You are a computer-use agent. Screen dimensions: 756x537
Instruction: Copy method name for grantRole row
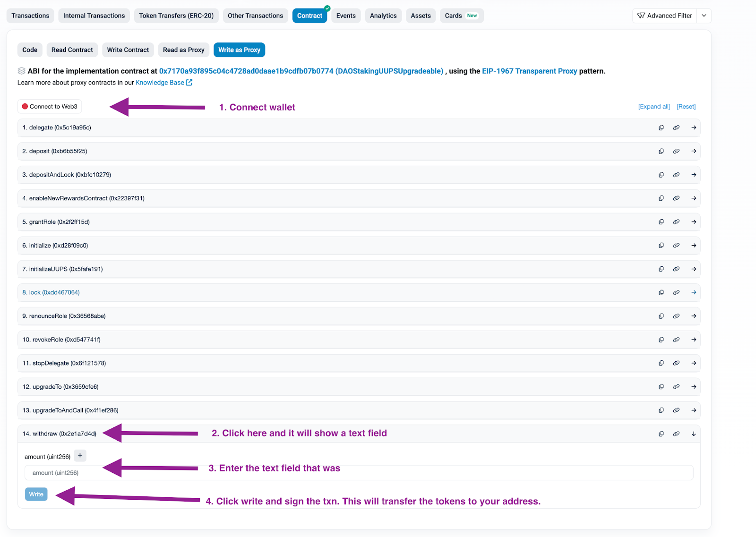click(661, 222)
